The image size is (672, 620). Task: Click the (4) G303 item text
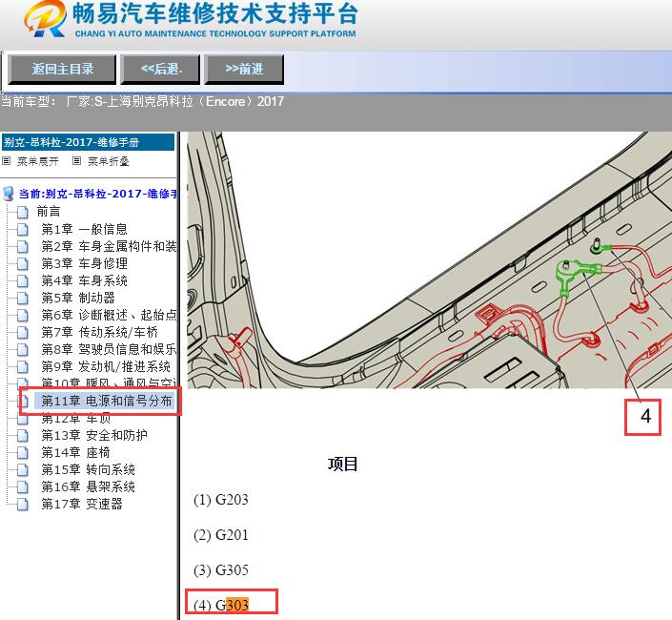221,605
